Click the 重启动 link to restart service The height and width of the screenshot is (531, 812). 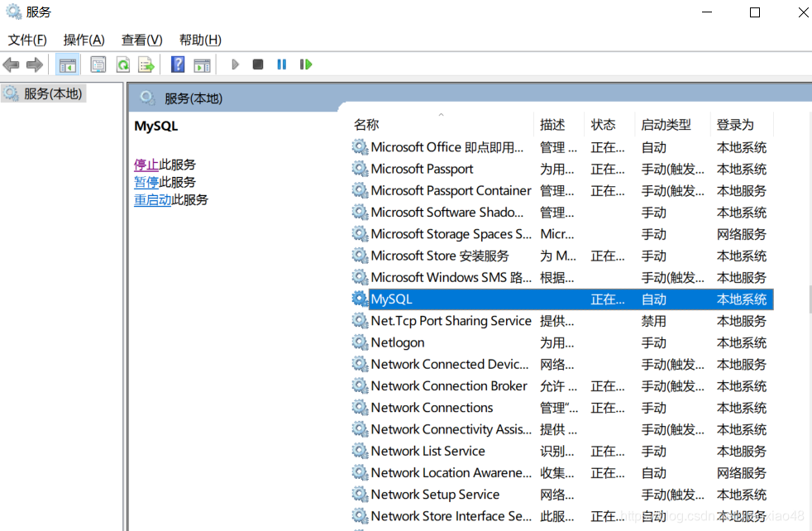tap(152, 200)
